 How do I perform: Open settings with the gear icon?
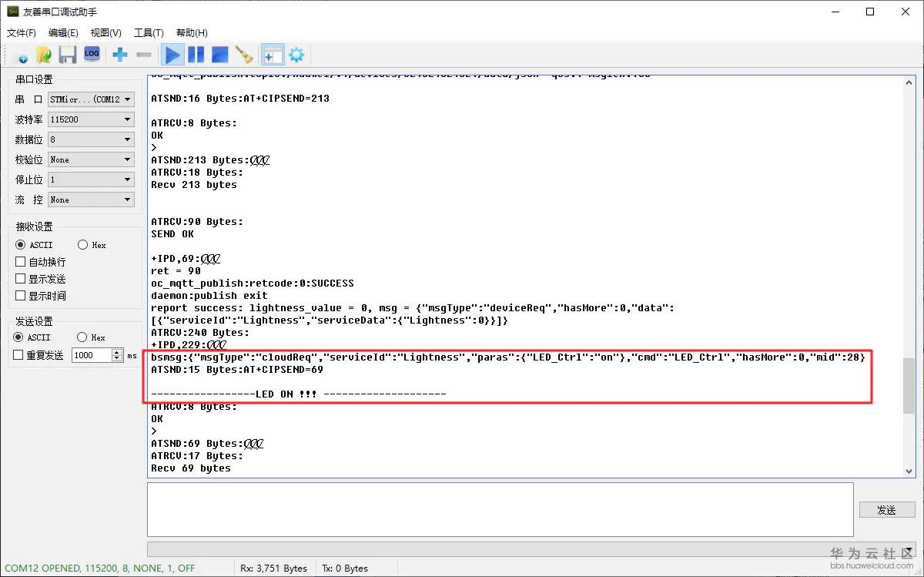[296, 55]
